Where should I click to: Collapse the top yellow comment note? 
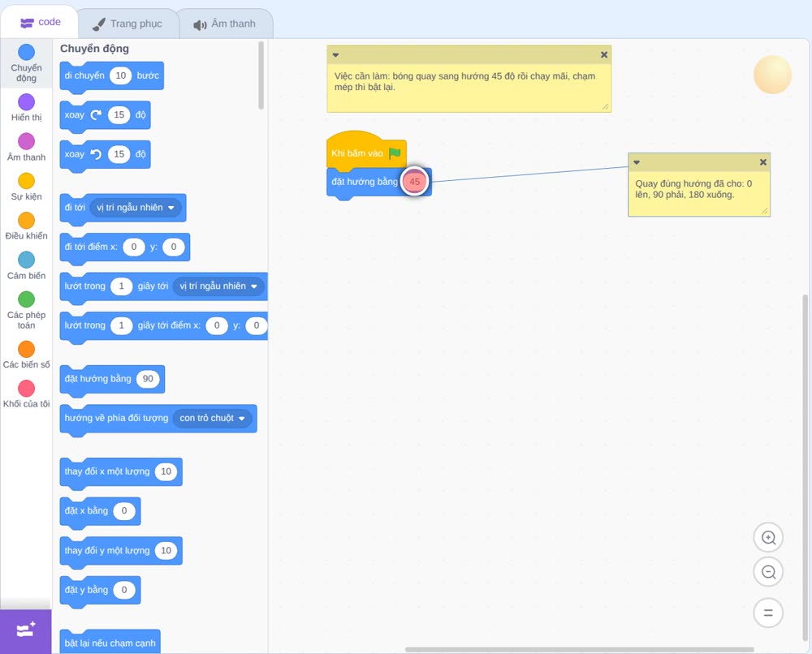pos(335,55)
